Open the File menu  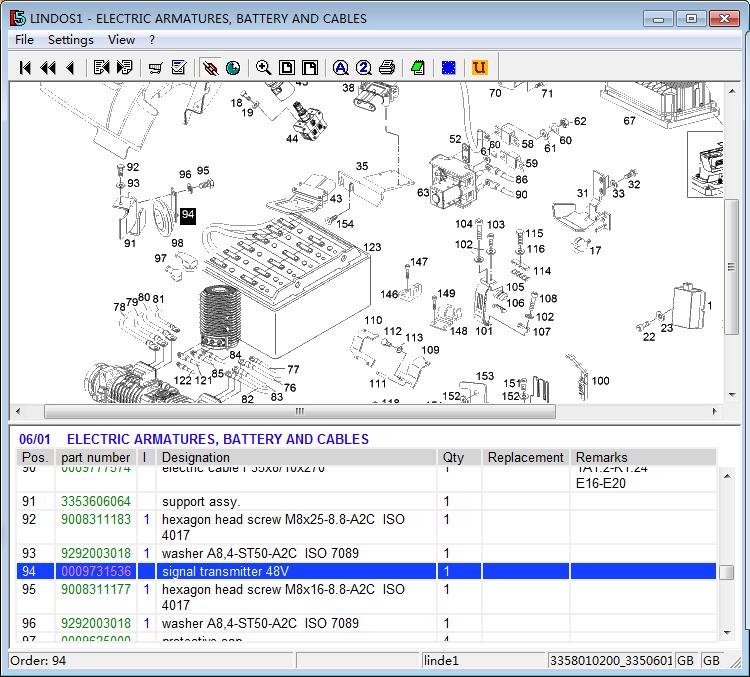24,40
